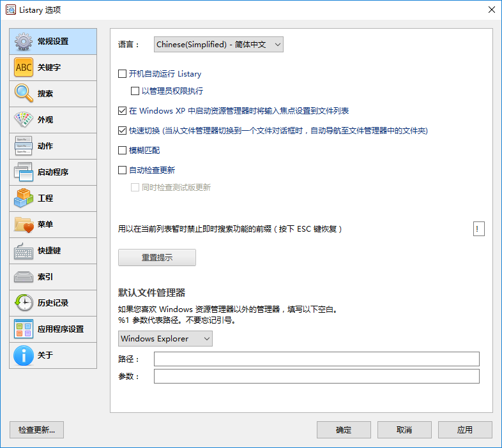Click the ESC 键恢复 prefix description text
Viewport: 502px width, 448px height.
tap(230, 229)
